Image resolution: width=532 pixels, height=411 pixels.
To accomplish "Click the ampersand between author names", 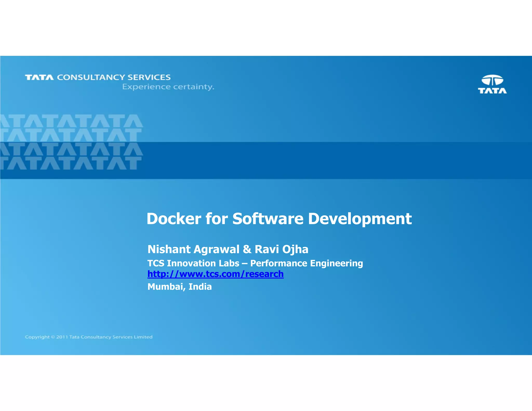I will (x=247, y=249).
